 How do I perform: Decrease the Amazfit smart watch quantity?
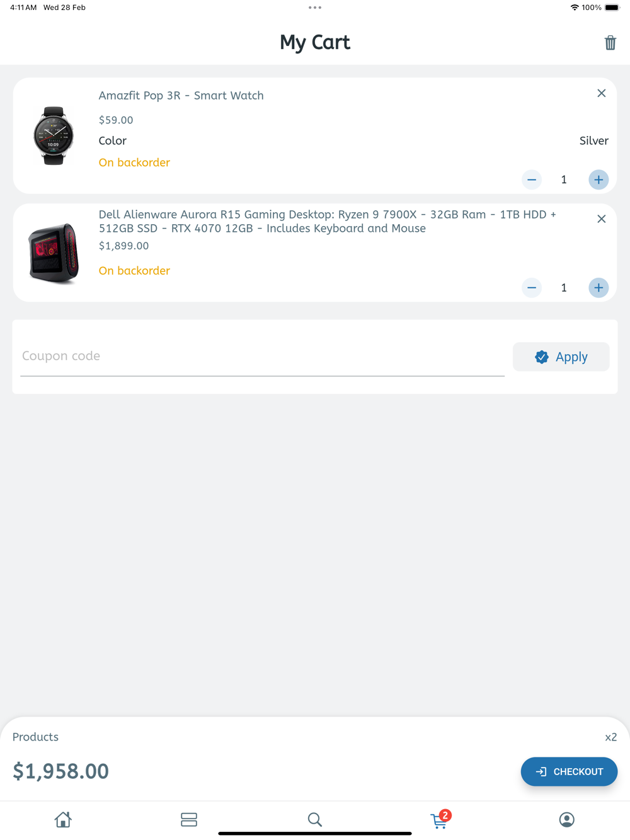click(x=532, y=179)
